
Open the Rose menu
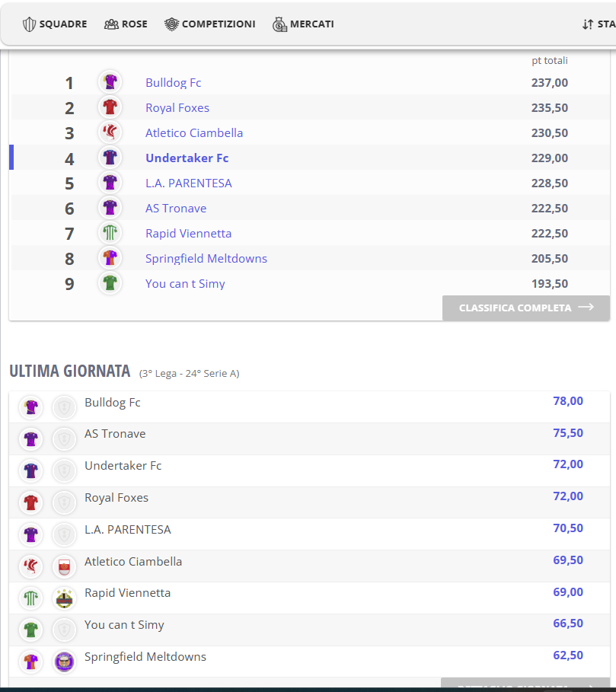click(126, 24)
